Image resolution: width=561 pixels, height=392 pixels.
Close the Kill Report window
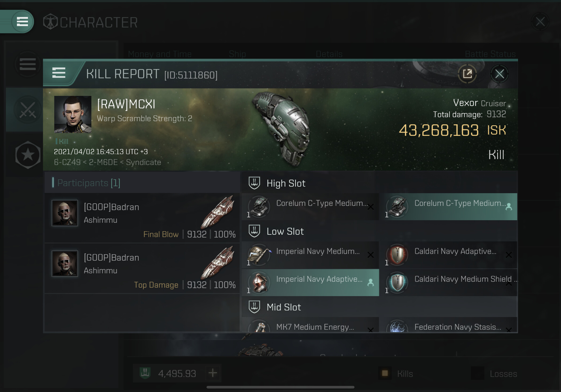pyautogui.click(x=499, y=74)
